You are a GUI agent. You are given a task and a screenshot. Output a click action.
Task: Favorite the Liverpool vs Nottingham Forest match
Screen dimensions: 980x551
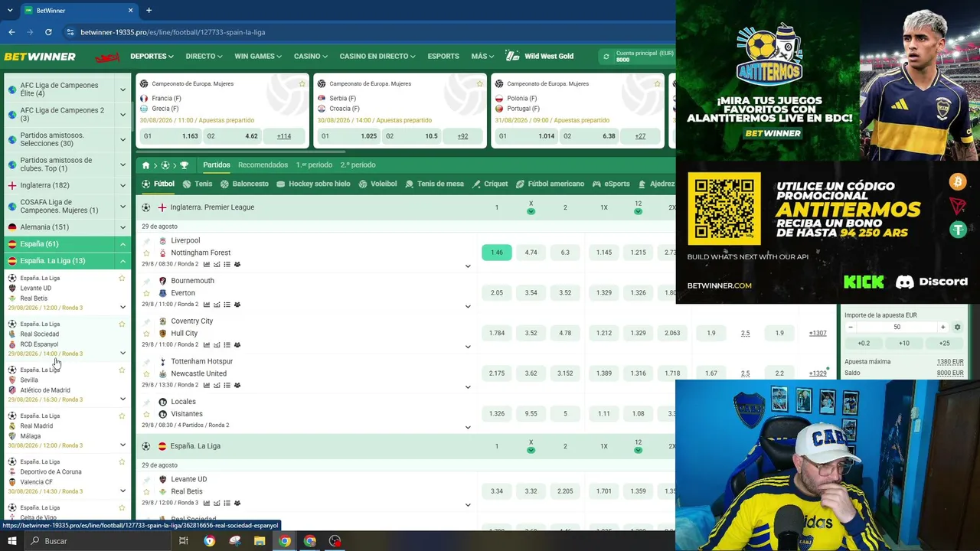pyautogui.click(x=146, y=253)
